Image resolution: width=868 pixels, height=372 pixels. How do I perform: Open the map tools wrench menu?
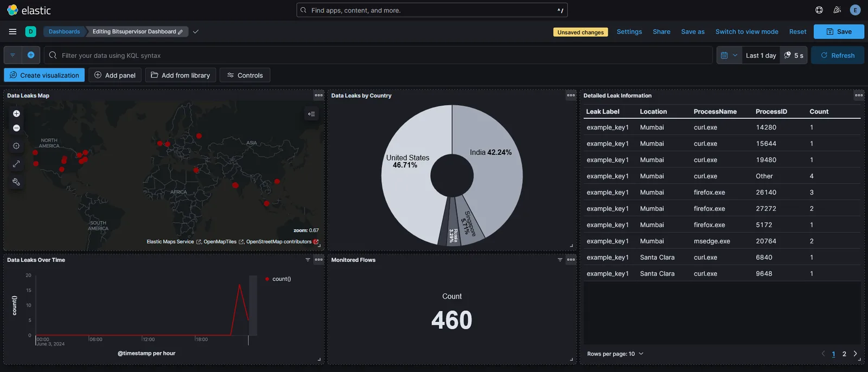pos(16,182)
